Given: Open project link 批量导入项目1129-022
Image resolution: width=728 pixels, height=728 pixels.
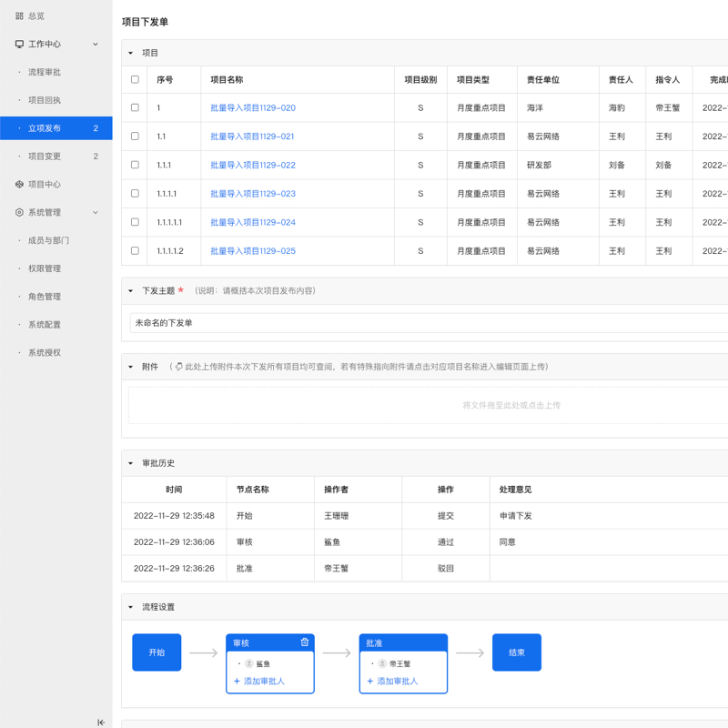Looking at the screenshot, I should coord(252,165).
